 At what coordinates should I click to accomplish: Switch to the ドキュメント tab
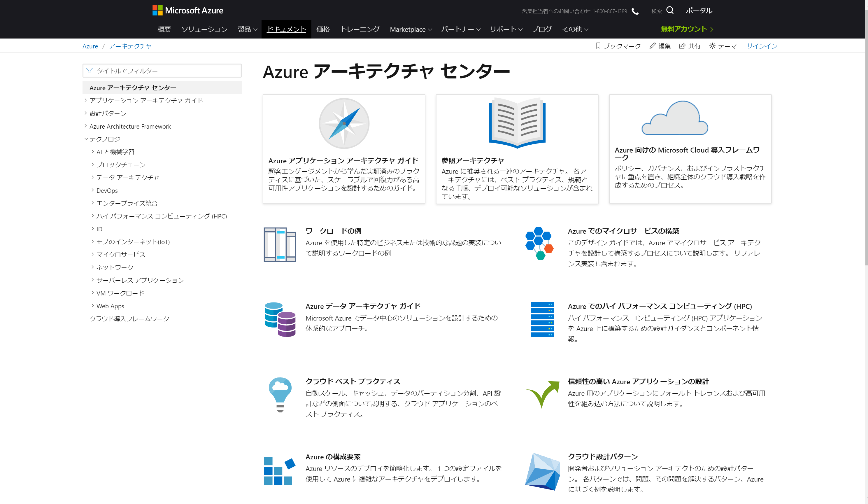[x=286, y=29]
